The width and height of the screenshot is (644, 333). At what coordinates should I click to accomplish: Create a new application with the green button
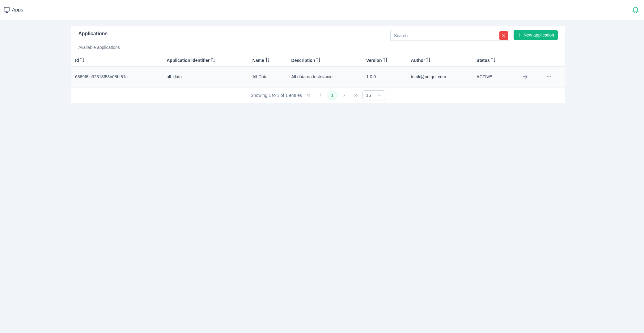click(x=536, y=35)
